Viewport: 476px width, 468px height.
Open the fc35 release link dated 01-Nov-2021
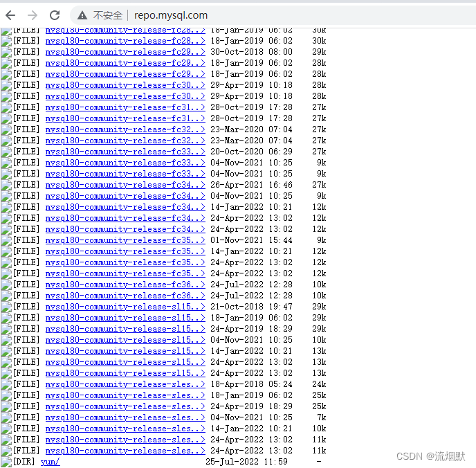125,240
